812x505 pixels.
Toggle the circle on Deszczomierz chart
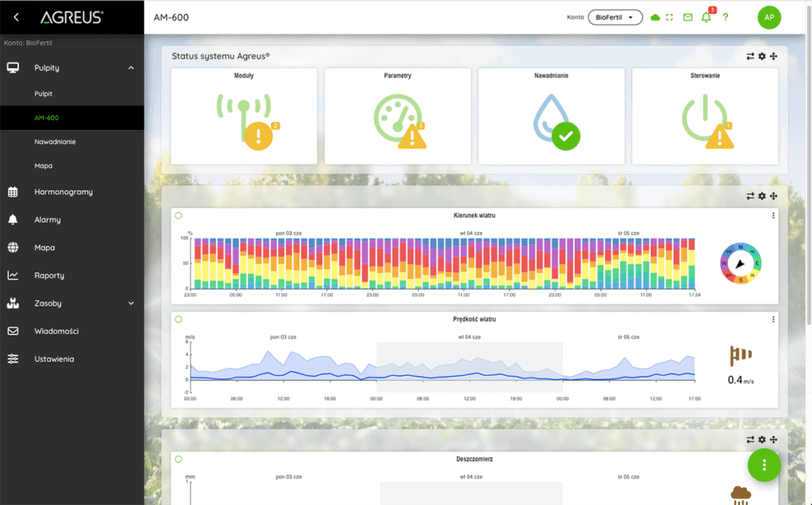[x=178, y=459]
